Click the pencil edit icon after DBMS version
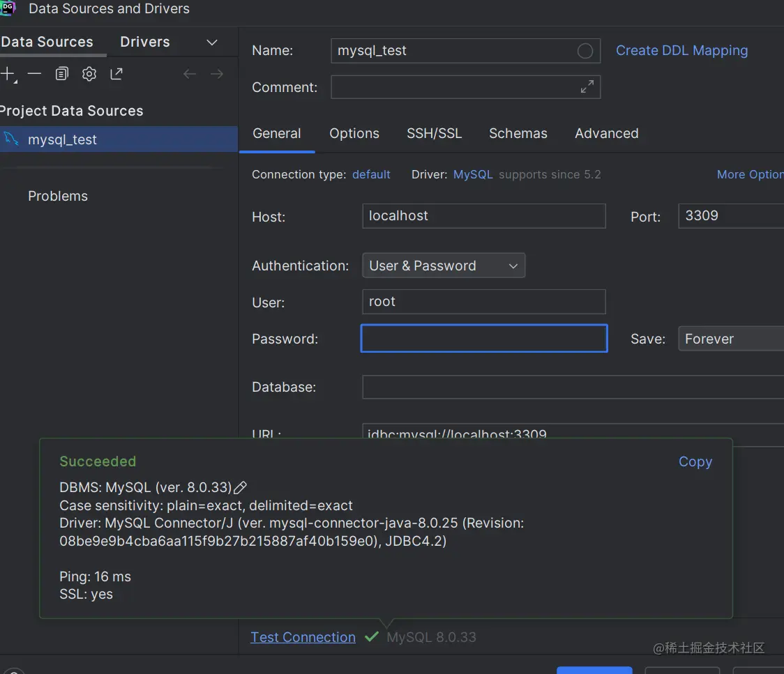This screenshot has width=784, height=674. [241, 487]
